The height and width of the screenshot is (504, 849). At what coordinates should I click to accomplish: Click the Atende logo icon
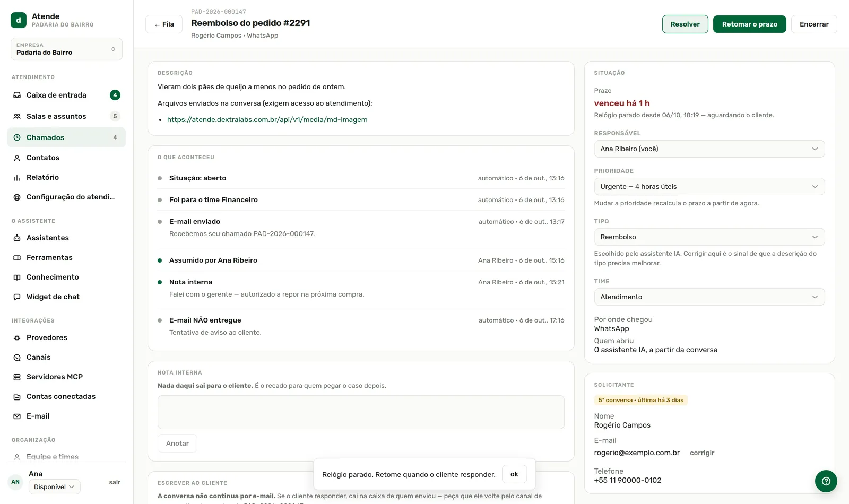[x=19, y=20]
